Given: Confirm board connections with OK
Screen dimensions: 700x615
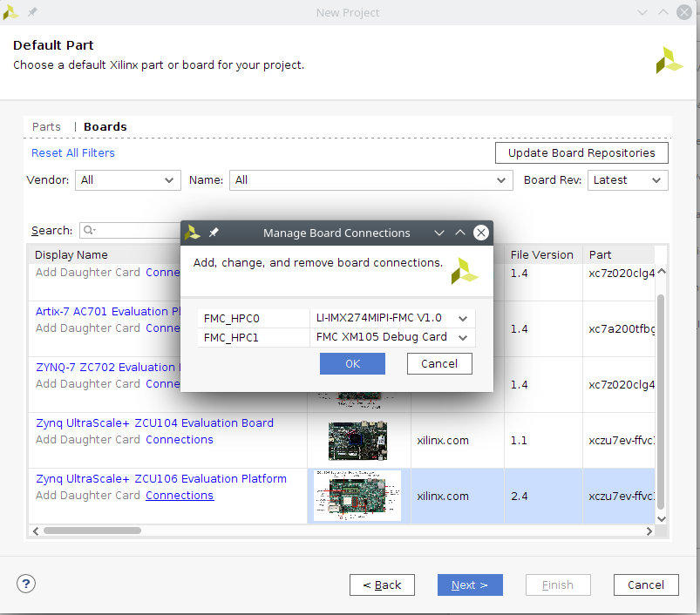Looking at the screenshot, I should click(x=352, y=363).
